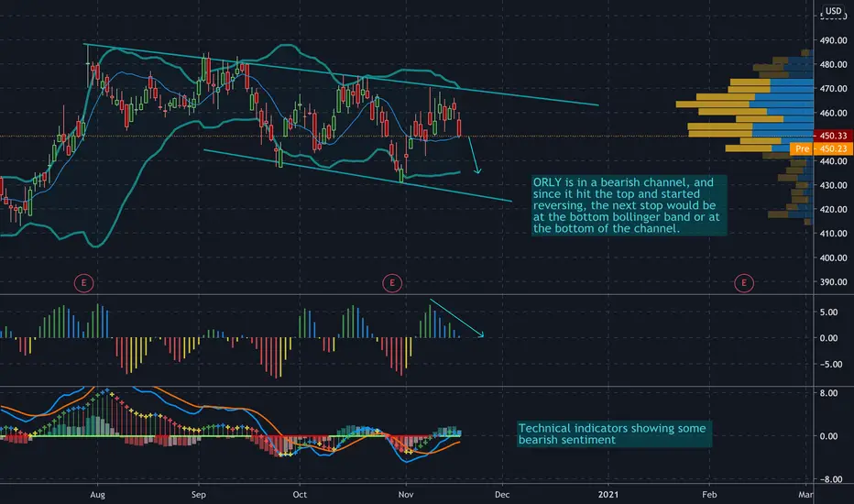Viewport: 854px width, 504px height.
Task: Click the 410.00 price axis label
Action: coord(833,233)
